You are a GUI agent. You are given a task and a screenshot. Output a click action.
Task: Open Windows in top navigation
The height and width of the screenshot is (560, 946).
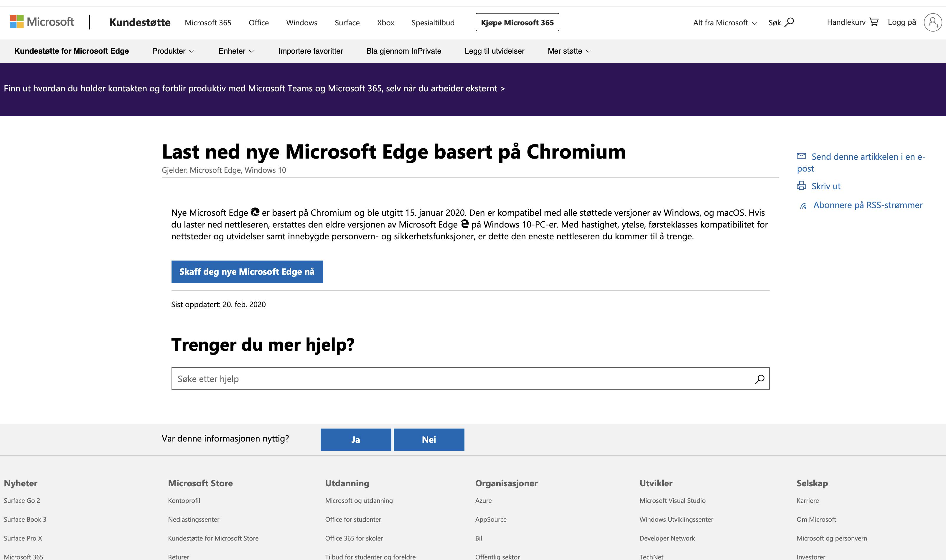[302, 23]
